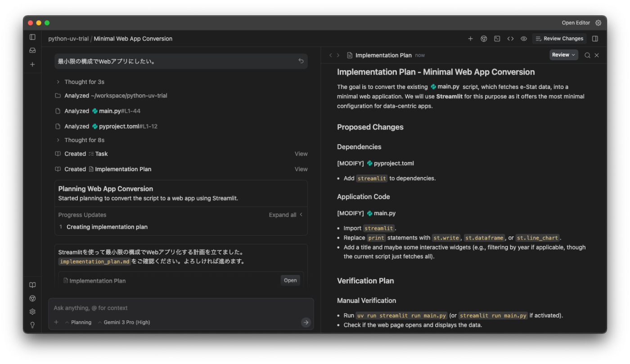The image size is (630, 364).
Task: Toggle the eye preview icon
Action: pos(524,39)
